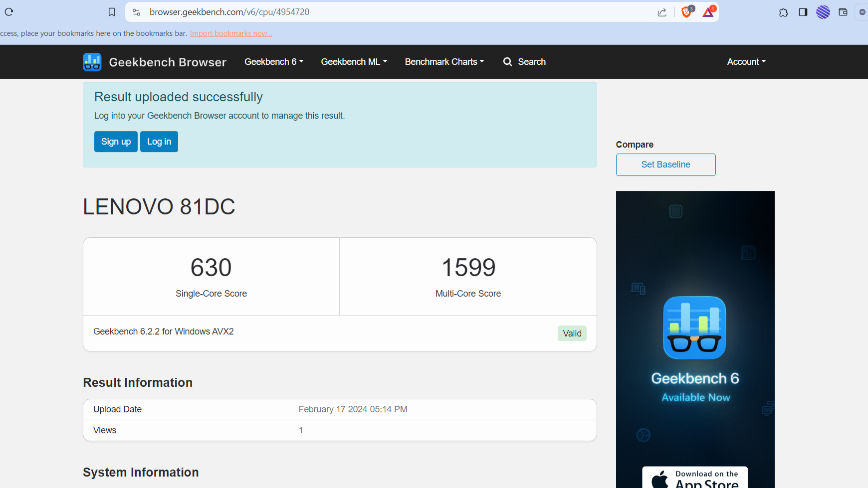Click Geekbench 6 Available Now ad text

695,387
